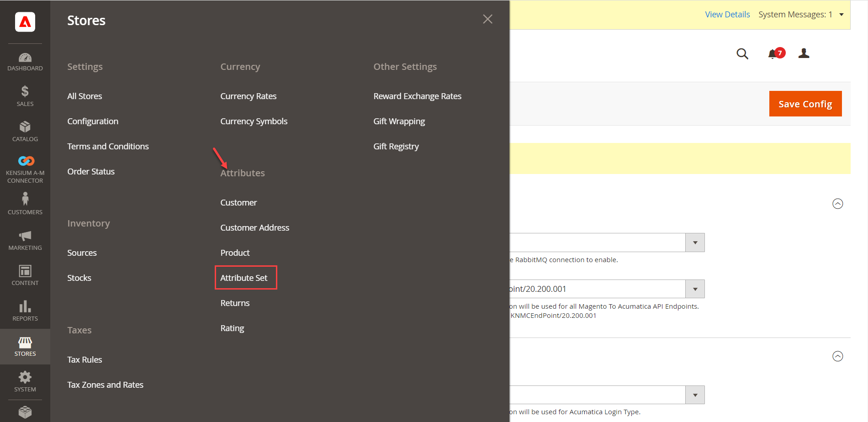Open the global search magnifier icon
868x422 pixels.
click(742, 54)
